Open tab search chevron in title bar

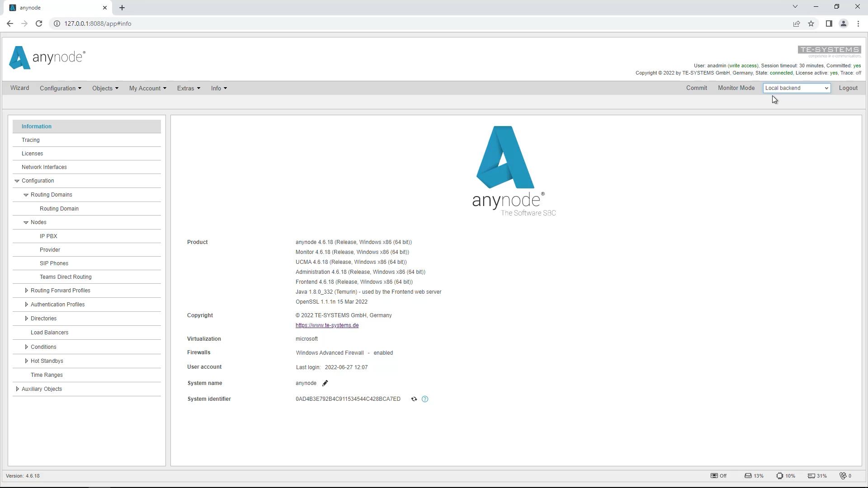(x=795, y=7)
